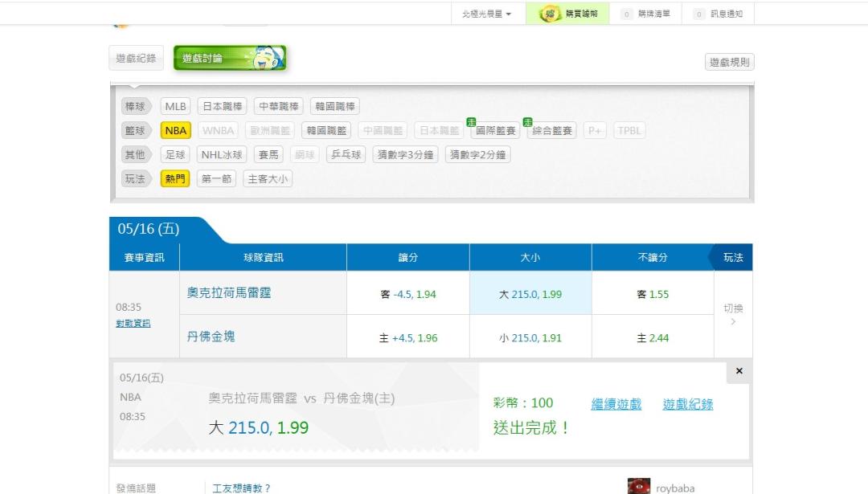Select 足球 sport tag
Viewport: 868px width, 494px height.
pyautogui.click(x=175, y=155)
